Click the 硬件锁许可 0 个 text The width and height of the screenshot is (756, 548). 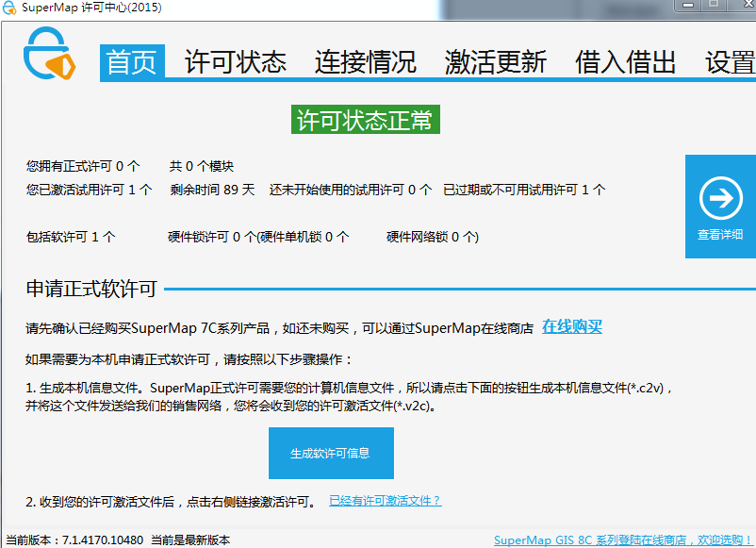click(212, 237)
